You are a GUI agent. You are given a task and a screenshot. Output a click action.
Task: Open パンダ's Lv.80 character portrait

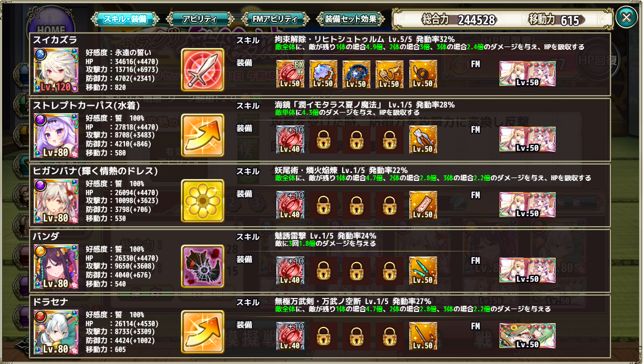56,267
